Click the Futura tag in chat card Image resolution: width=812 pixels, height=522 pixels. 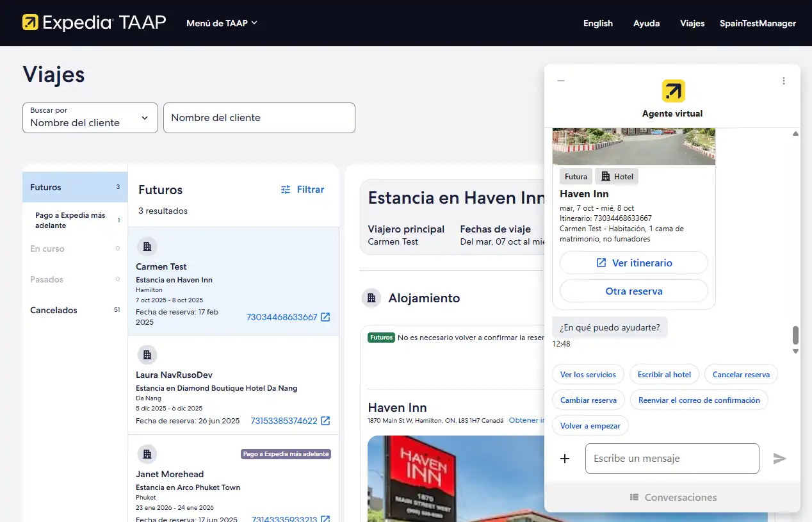(x=576, y=177)
